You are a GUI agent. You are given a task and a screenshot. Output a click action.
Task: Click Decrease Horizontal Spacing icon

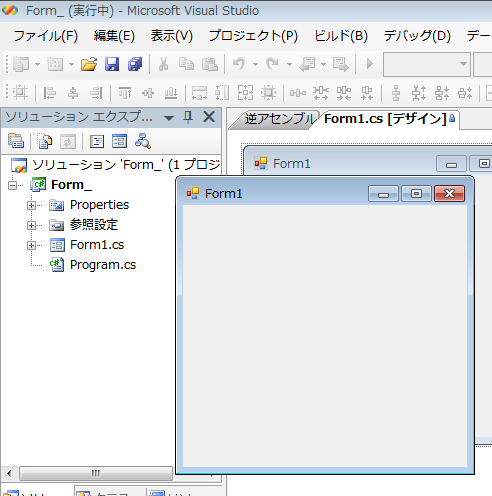tap(344, 93)
